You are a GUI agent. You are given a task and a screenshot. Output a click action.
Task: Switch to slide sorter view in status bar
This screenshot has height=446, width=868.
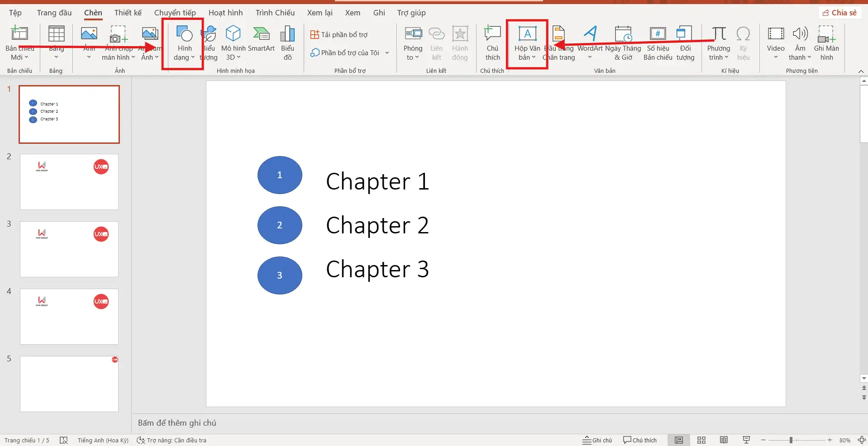pyautogui.click(x=701, y=440)
